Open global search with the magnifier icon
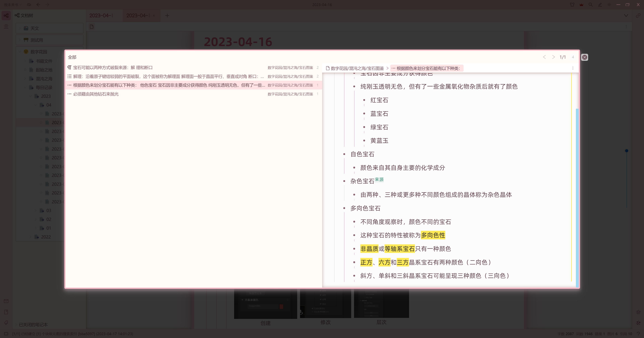The image size is (644, 338). pyautogui.click(x=591, y=5)
